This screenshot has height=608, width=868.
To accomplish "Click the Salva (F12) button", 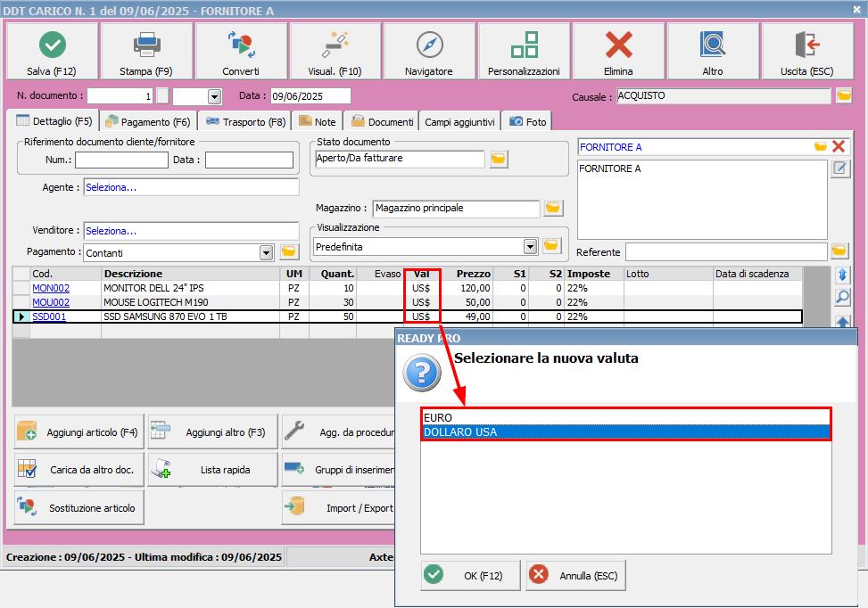I will click(52, 52).
